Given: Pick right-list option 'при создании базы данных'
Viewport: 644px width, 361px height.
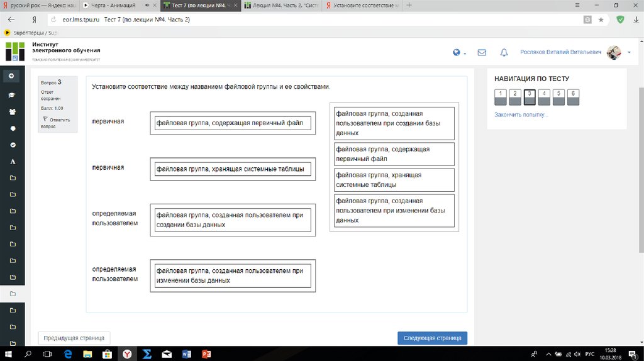Looking at the screenshot, I should point(394,123).
